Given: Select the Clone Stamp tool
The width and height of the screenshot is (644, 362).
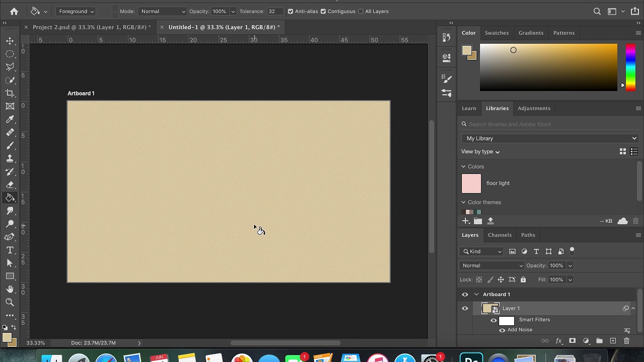Looking at the screenshot, I should click(10, 158).
